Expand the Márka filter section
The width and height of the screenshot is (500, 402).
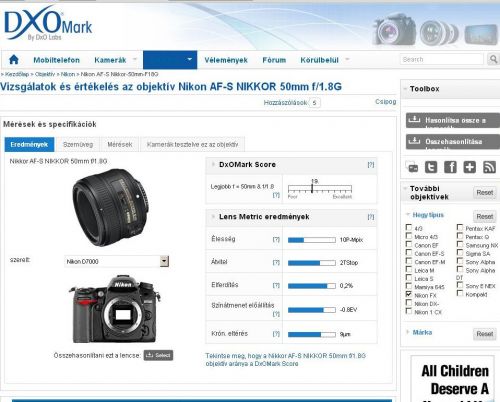click(x=408, y=332)
